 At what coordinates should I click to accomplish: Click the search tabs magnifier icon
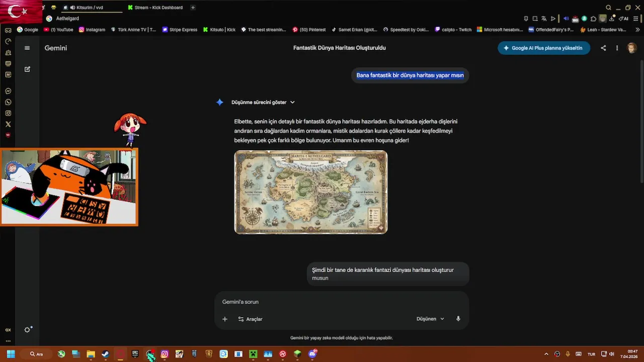[608, 8]
